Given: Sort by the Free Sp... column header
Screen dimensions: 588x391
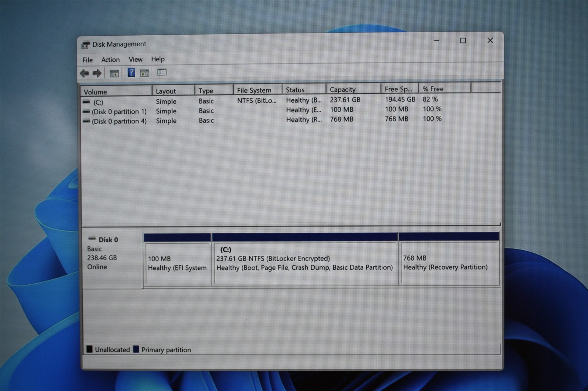Looking at the screenshot, I should [x=400, y=89].
